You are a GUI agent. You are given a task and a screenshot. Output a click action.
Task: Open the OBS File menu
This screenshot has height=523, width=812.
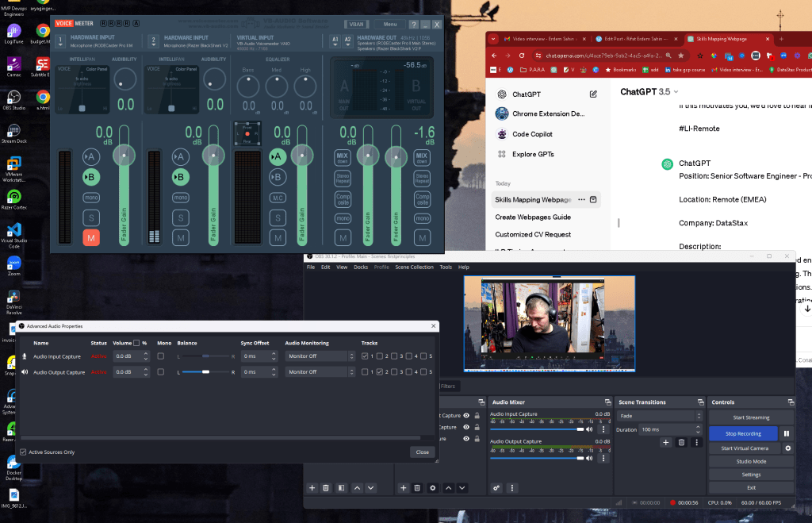point(311,267)
